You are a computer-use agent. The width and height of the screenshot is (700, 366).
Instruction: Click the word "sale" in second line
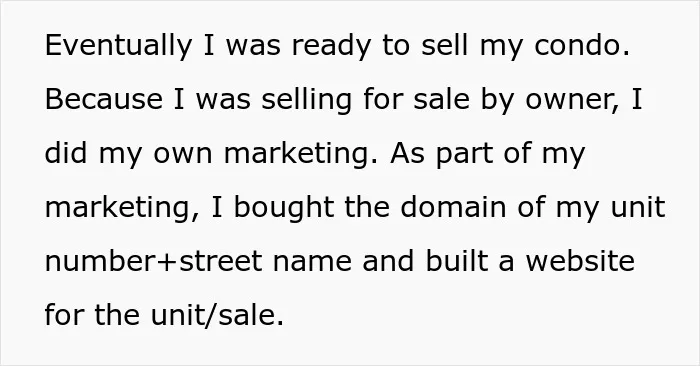tap(442, 99)
